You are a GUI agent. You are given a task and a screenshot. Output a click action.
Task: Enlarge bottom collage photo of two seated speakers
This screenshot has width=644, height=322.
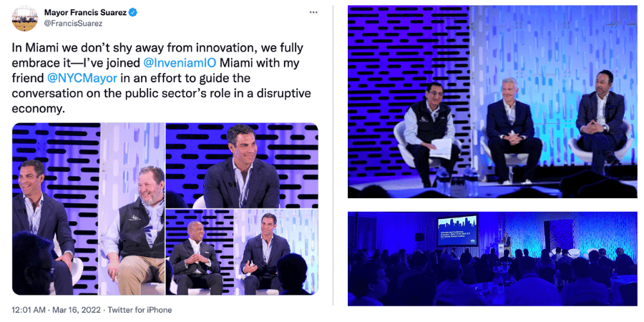pos(242,252)
